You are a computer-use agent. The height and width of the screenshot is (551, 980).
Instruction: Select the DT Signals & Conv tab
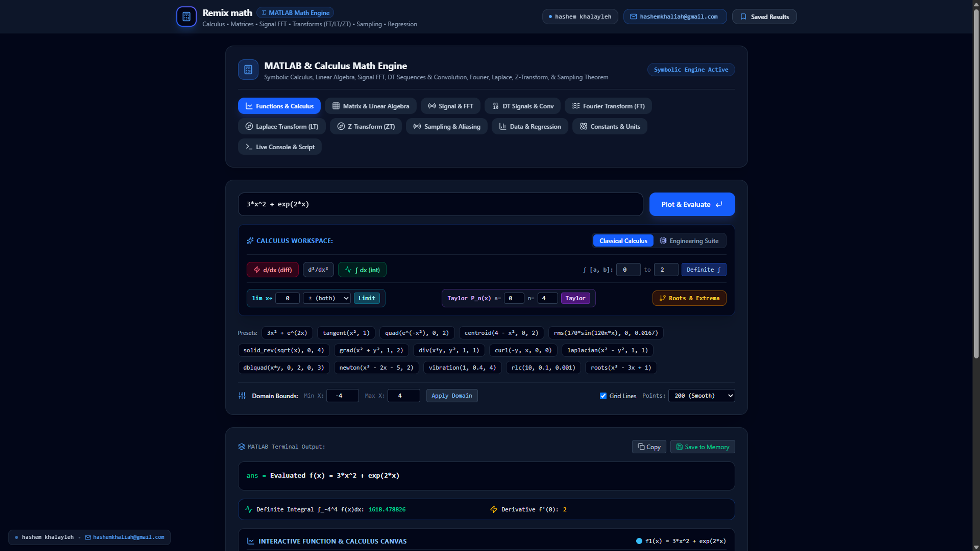(523, 106)
